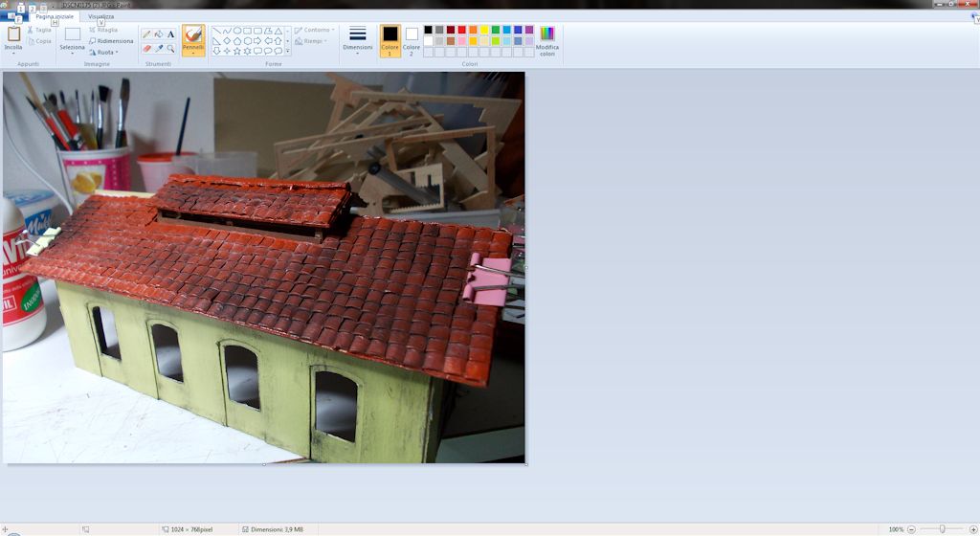The width and height of the screenshot is (980, 536).
Task: Pick the pink palette color
Action: (x=462, y=40)
